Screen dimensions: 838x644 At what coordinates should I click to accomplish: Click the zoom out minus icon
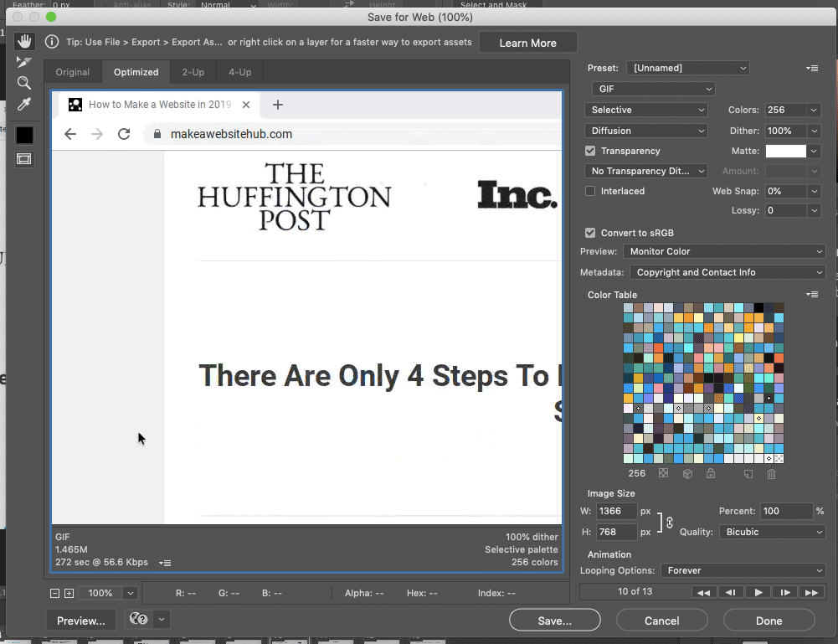pyautogui.click(x=54, y=593)
